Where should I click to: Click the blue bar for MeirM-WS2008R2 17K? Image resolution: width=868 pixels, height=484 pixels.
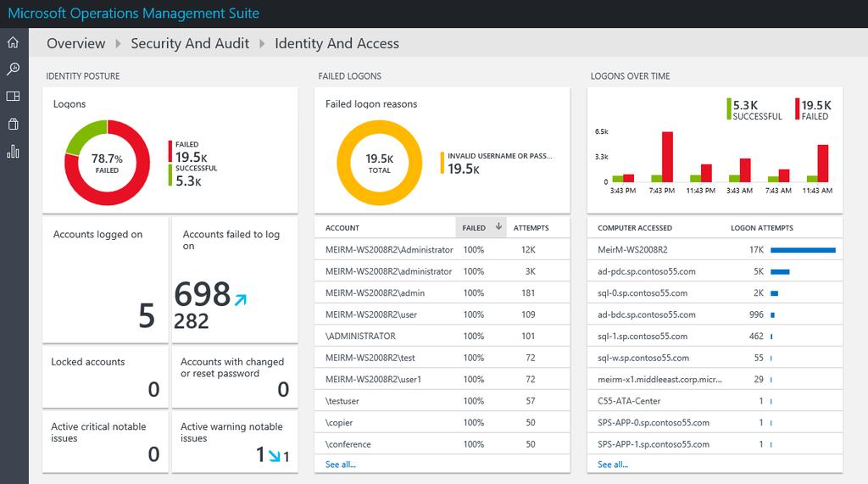803,250
